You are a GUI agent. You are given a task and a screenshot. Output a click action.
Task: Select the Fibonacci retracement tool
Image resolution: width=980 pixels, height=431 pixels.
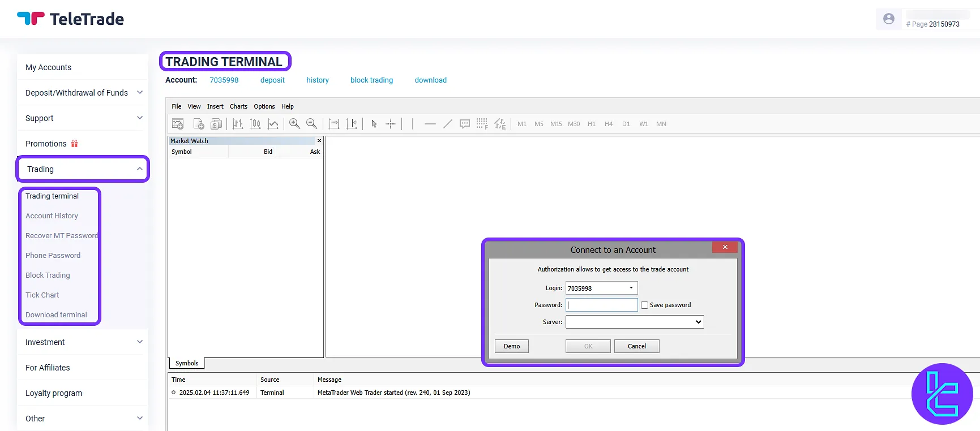[482, 124]
